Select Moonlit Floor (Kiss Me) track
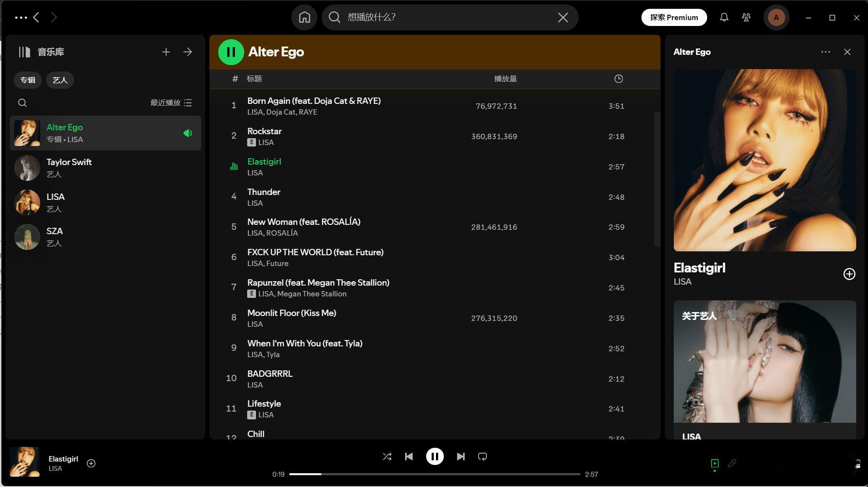This screenshot has height=487, width=868. click(x=435, y=318)
